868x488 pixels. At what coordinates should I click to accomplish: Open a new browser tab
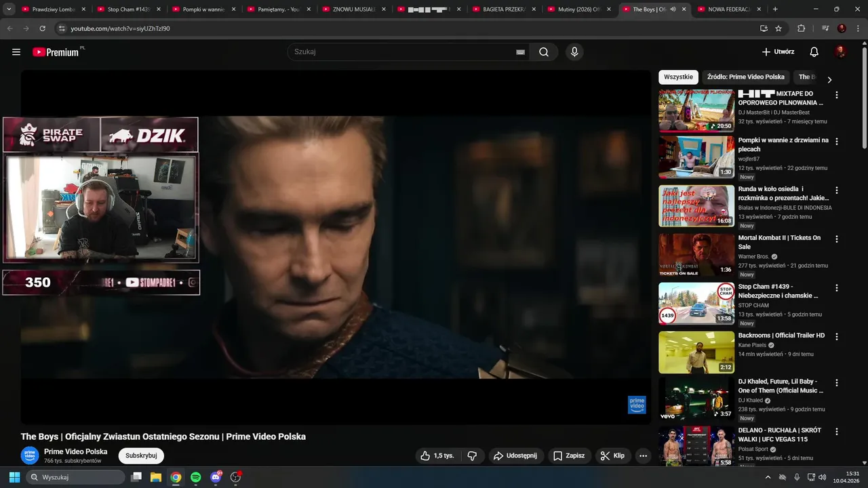(x=775, y=9)
